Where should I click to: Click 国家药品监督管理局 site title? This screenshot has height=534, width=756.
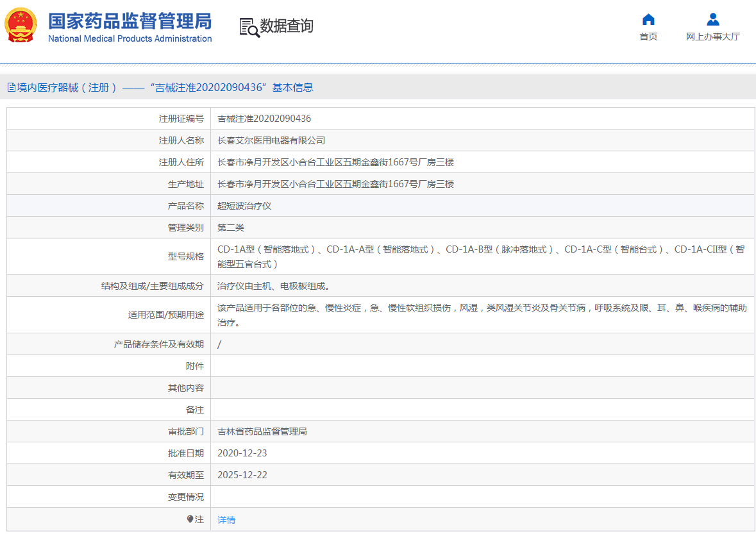pyautogui.click(x=130, y=21)
